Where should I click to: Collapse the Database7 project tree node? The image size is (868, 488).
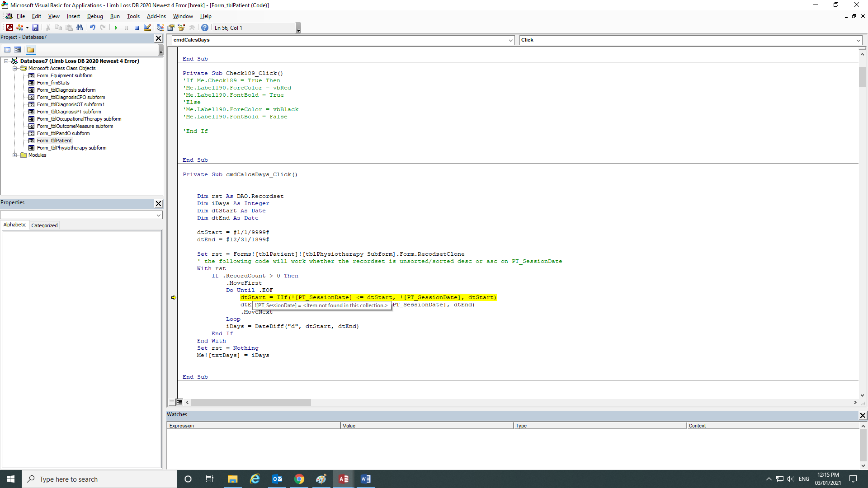[x=6, y=61]
